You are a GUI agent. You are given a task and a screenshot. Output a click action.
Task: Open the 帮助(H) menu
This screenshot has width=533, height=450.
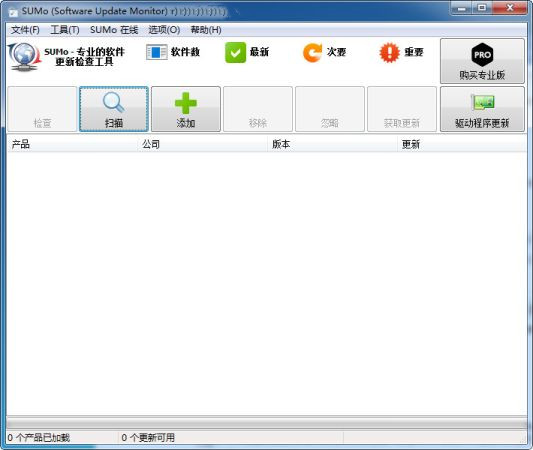(x=206, y=30)
